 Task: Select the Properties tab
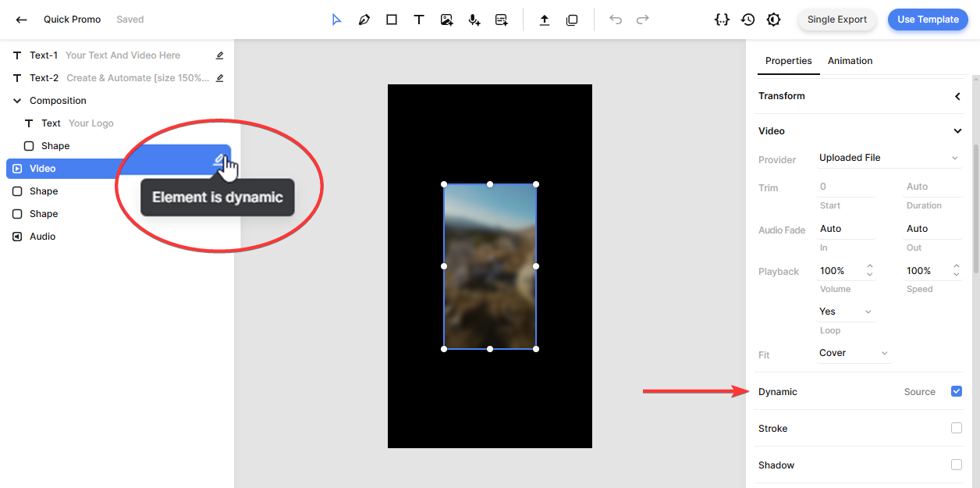(x=788, y=61)
